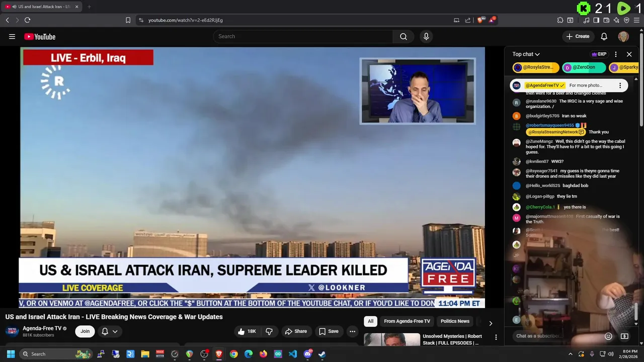Image resolution: width=644 pixels, height=362 pixels.
Task: Go back in browser history
Action: [7, 20]
